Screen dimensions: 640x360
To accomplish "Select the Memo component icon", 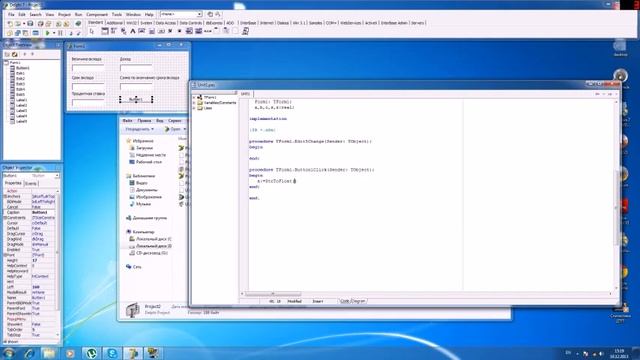I will point(152,31).
